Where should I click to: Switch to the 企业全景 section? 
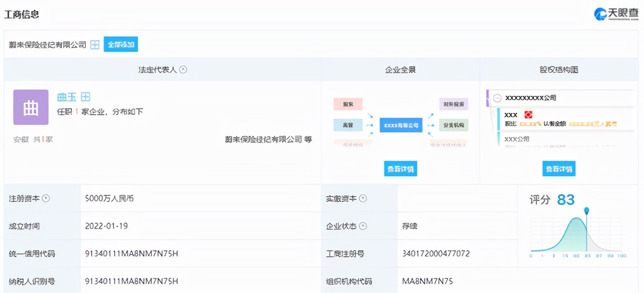[400, 70]
